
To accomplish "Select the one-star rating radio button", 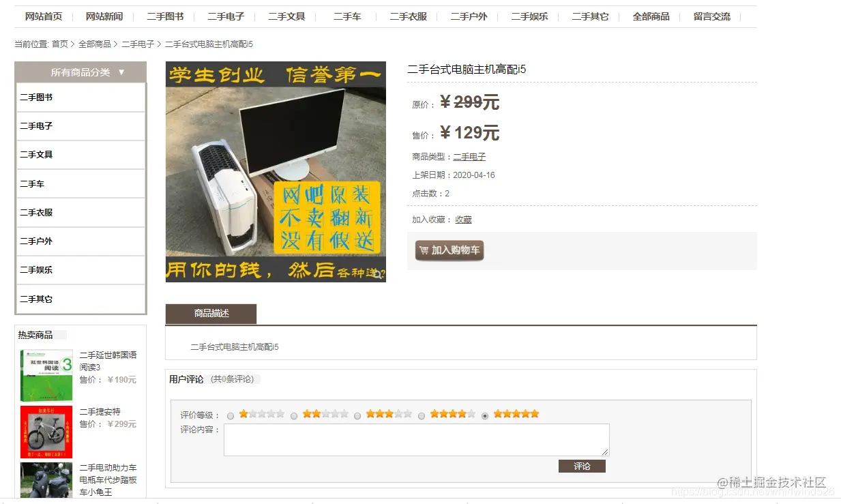I will [x=231, y=416].
